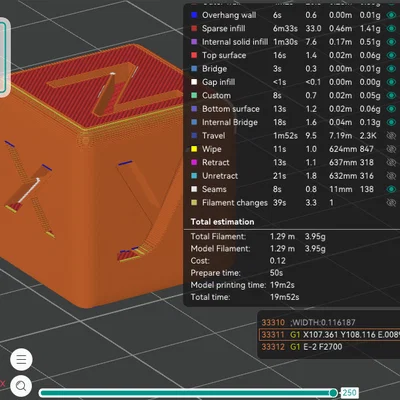400x400 pixels.
Task: Click the Internal solid infill purple swatch
Action: tap(194, 42)
